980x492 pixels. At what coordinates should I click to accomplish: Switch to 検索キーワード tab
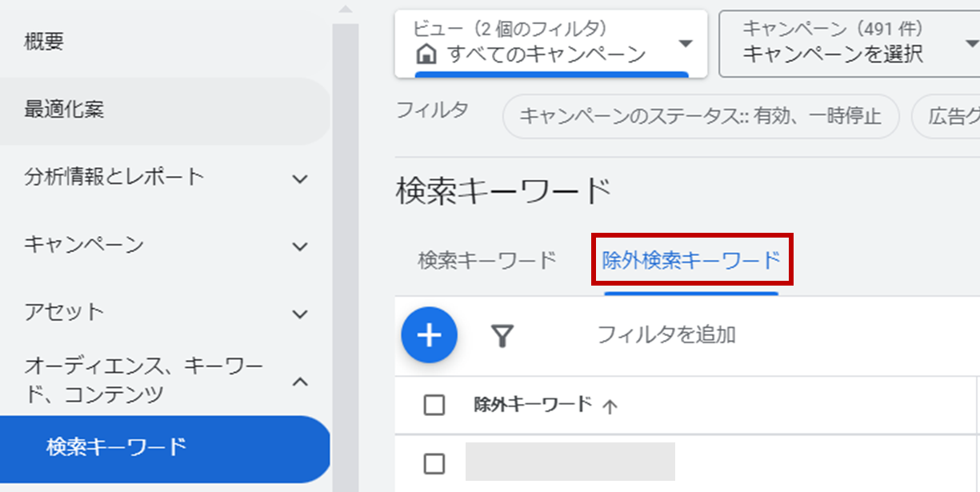(486, 260)
